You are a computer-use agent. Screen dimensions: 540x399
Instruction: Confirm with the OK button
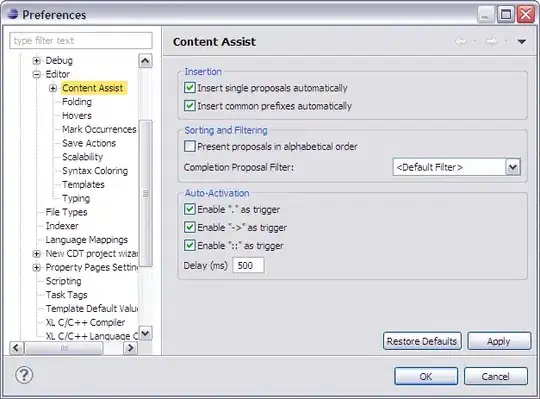point(426,376)
